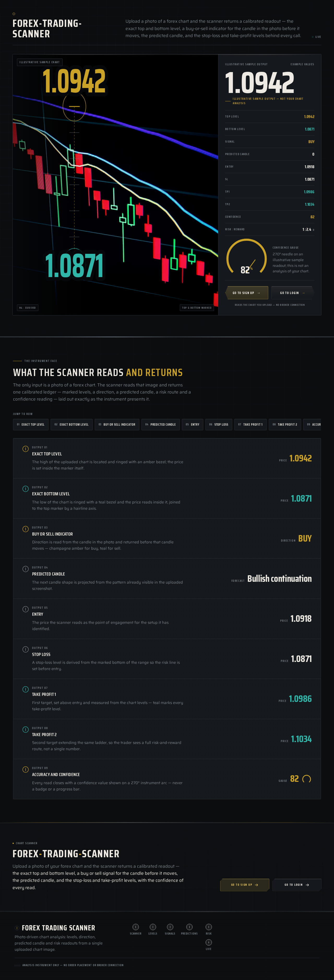Select the Signals footer icon
Image resolution: width=334 pixels, height=980 pixels.
pyautogui.click(x=170, y=927)
